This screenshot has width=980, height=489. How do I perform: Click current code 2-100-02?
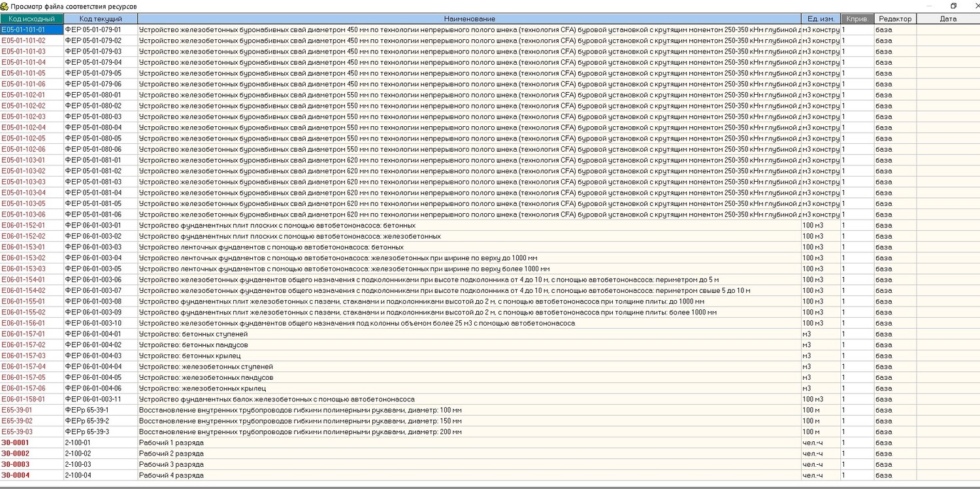tap(101, 454)
